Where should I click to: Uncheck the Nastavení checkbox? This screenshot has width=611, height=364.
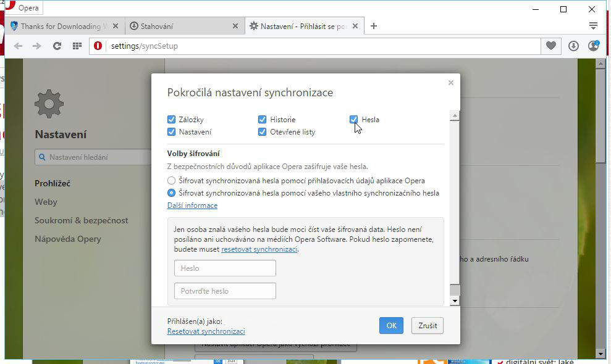[x=172, y=132]
